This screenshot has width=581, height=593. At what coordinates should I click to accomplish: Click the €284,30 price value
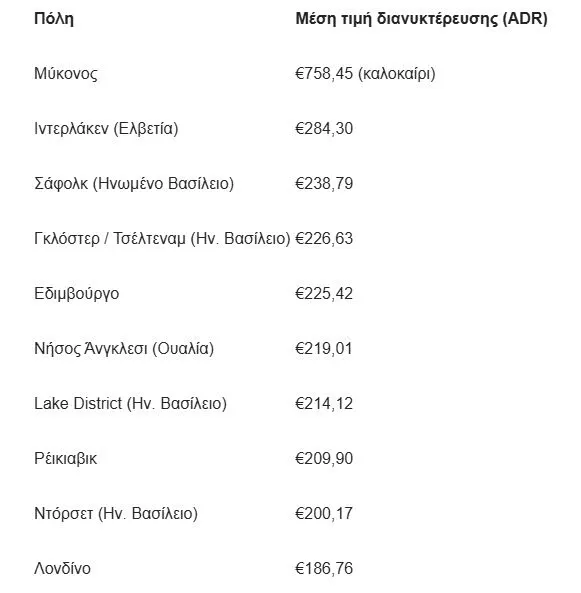pos(324,129)
